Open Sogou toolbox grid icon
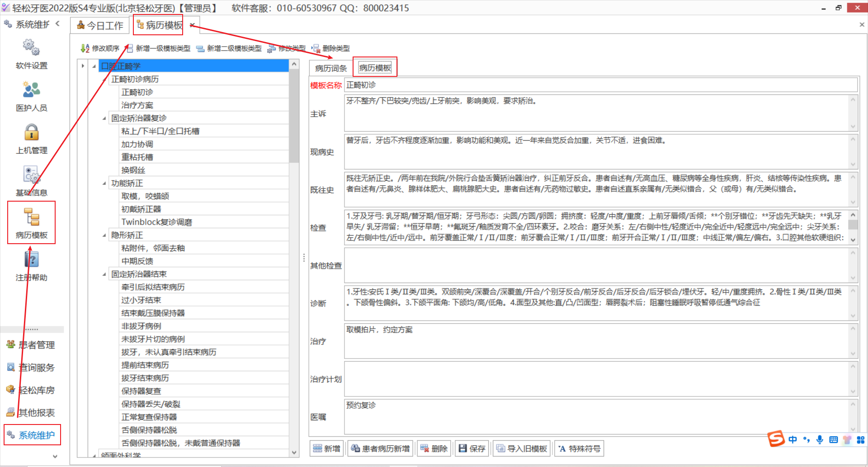Viewport: 868px width, 467px height. [x=861, y=439]
